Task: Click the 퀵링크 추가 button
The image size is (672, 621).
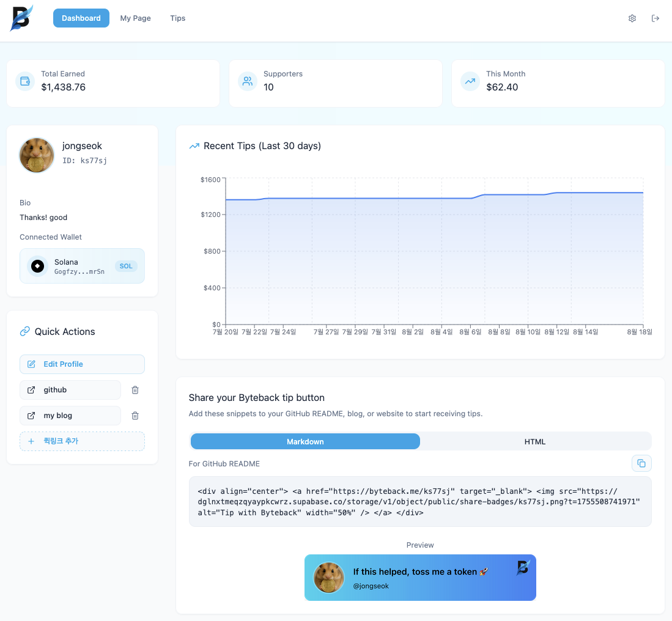Action: coord(82,441)
